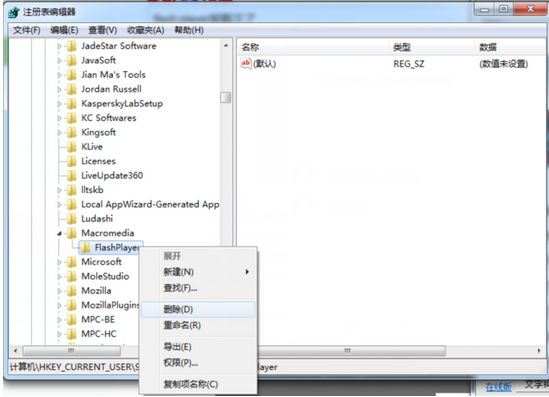Image resolution: width=549 pixels, height=397 pixels.
Task: Click the tree pane scroll-up arrow
Action: click(x=226, y=46)
